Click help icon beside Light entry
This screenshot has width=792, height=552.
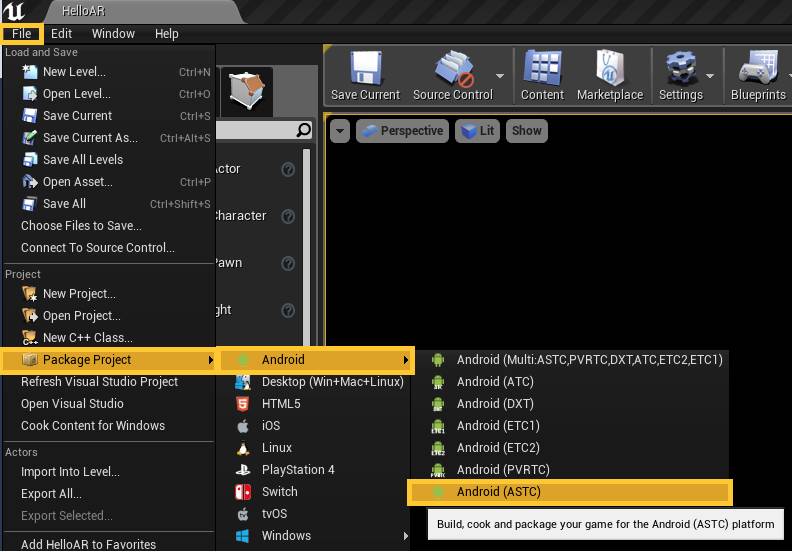pos(288,310)
